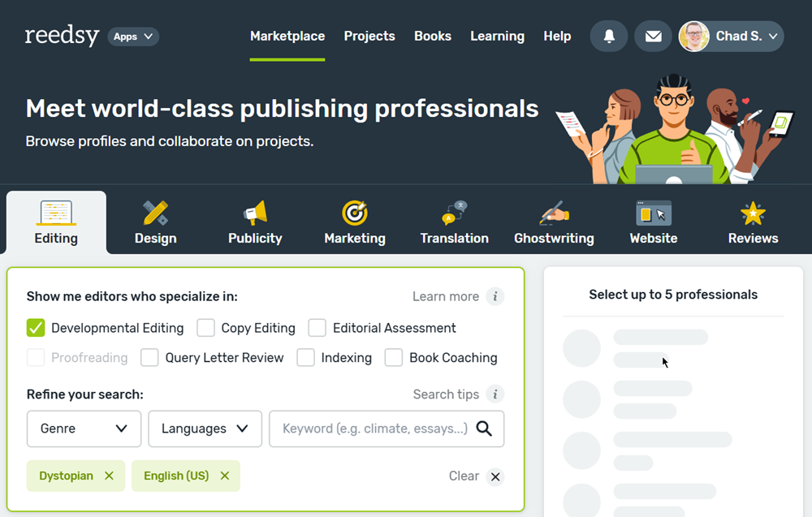The width and height of the screenshot is (812, 517).
Task: Click the Learn more info icon
Action: point(495,296)
